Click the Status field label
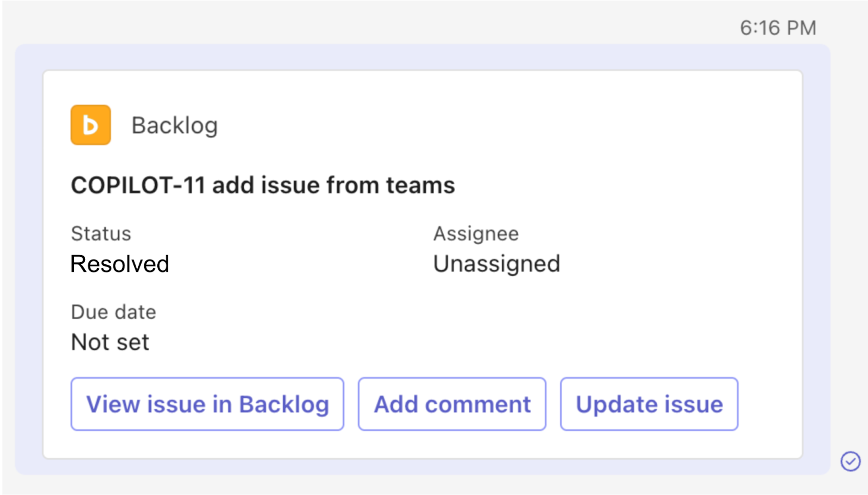 [101, 233]
